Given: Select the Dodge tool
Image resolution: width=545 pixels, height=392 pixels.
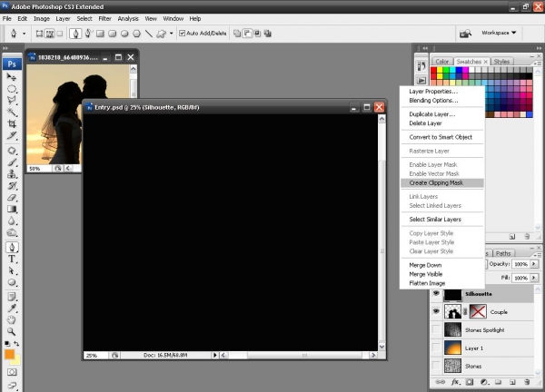Looking at the screenshot, I should (12, 232).
